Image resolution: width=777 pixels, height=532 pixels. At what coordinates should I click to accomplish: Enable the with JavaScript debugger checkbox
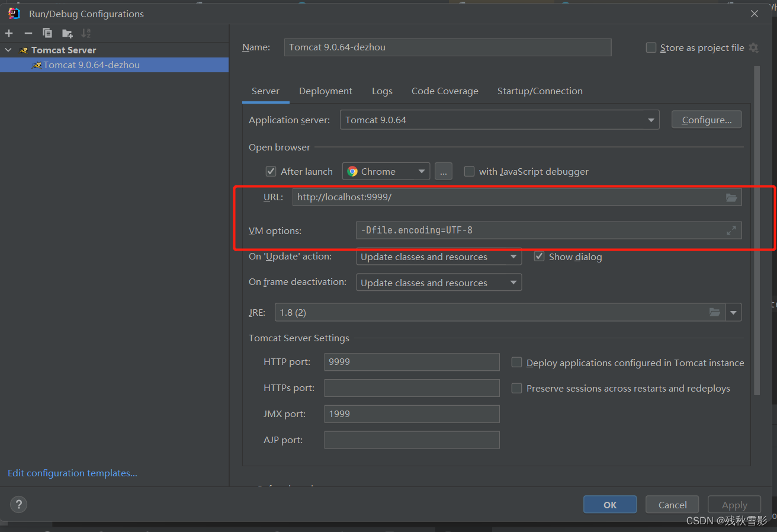pos(469,171)
